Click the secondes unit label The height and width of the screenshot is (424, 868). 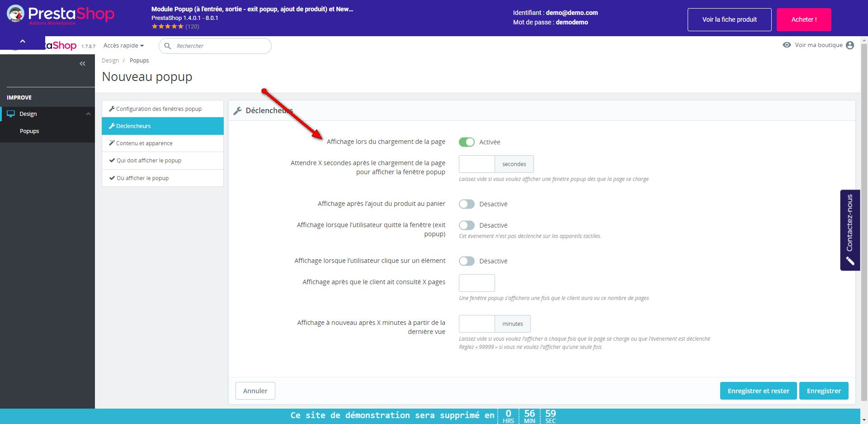click(514, 164)
